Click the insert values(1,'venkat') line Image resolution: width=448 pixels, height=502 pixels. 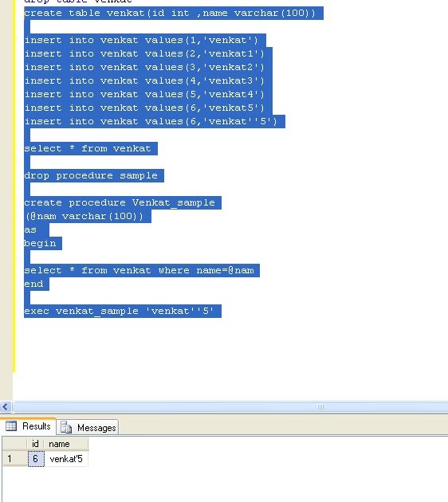[x=141, y=40]
